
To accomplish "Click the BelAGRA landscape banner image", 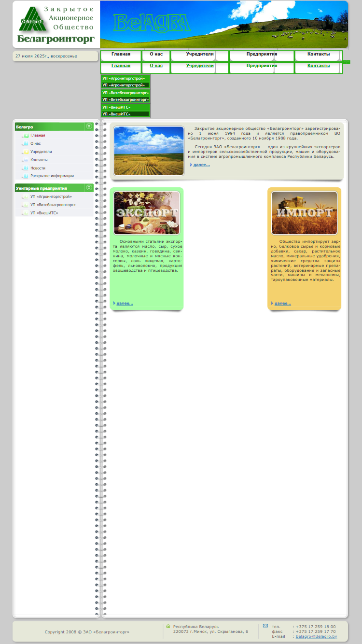I will click(224, 24).
